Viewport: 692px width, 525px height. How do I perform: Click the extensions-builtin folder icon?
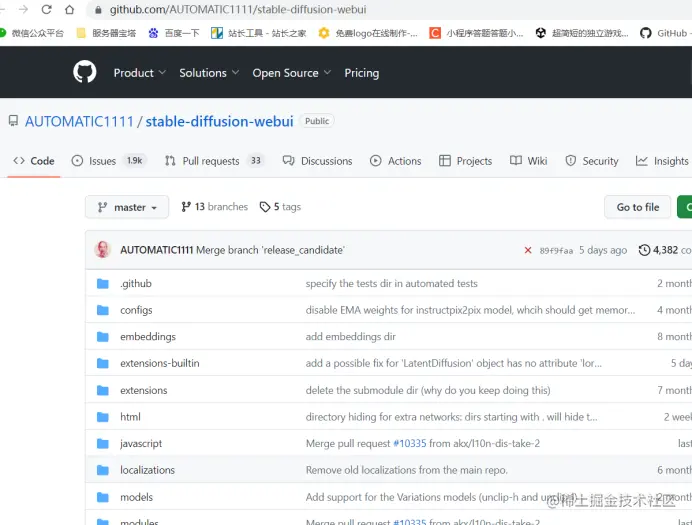[x=103, y=363]
